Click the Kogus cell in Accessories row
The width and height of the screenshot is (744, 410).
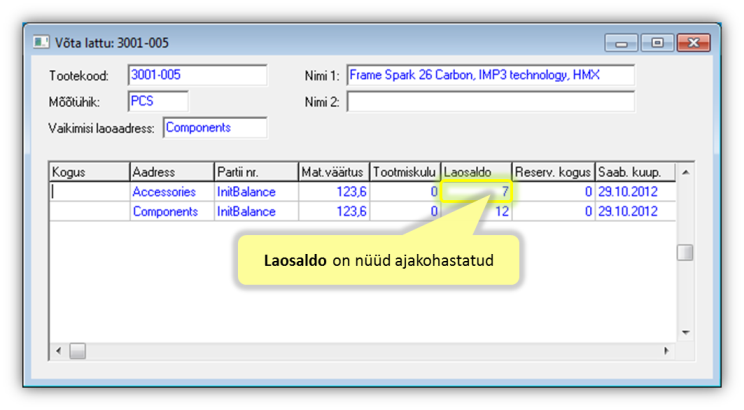[x=89, y=192]
